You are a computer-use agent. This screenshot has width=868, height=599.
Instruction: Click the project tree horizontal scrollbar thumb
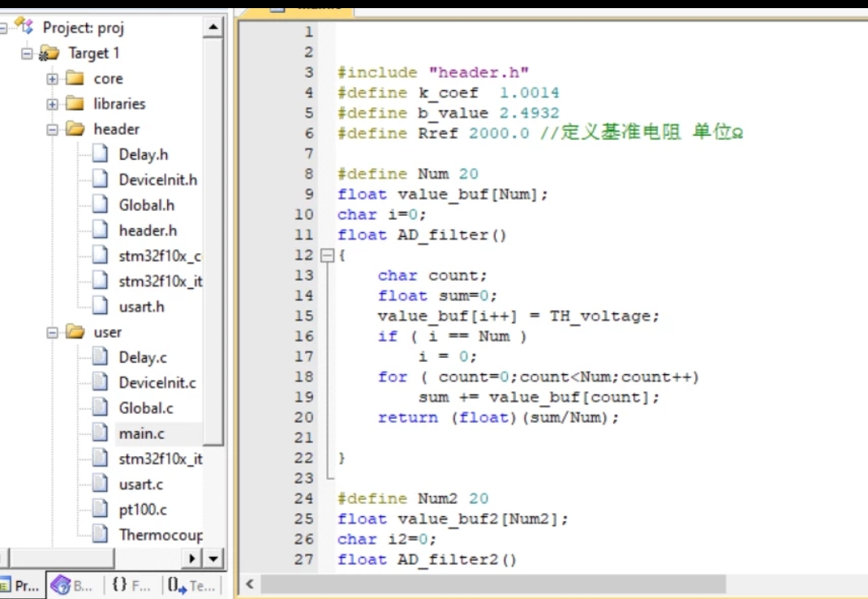[62, 558]
